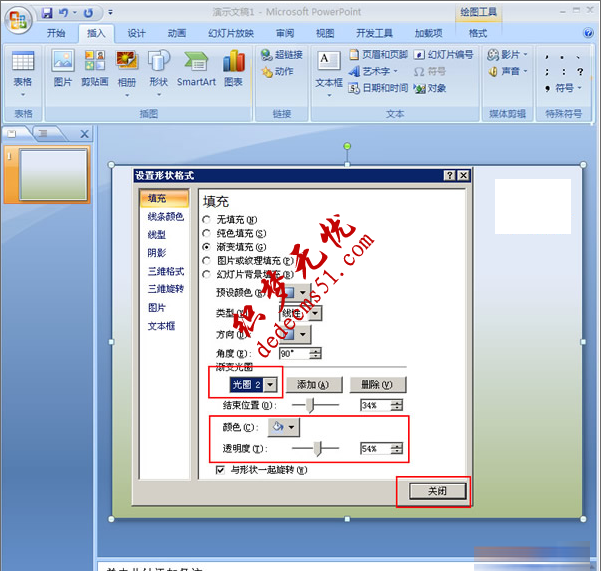The height and width of the screenshot is (571, 601).
Task: Open the 颜色 (Color) picker dropdown
Action: (284, 427)
